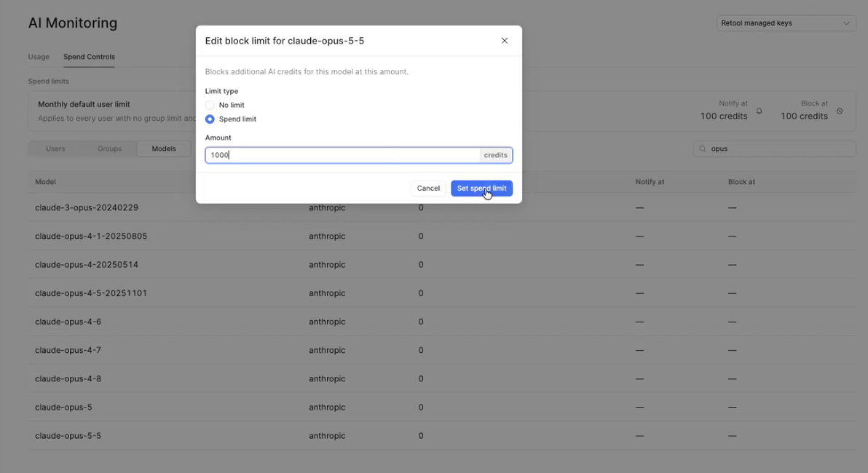
Task: Click the search field containing opus
Action: tap(775, 149)
